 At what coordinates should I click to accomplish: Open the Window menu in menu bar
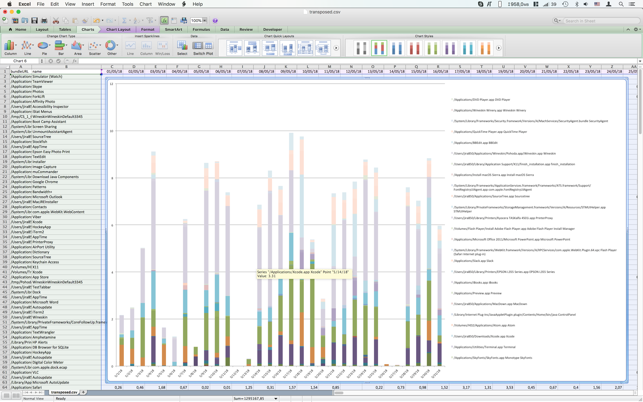(166, 4)
